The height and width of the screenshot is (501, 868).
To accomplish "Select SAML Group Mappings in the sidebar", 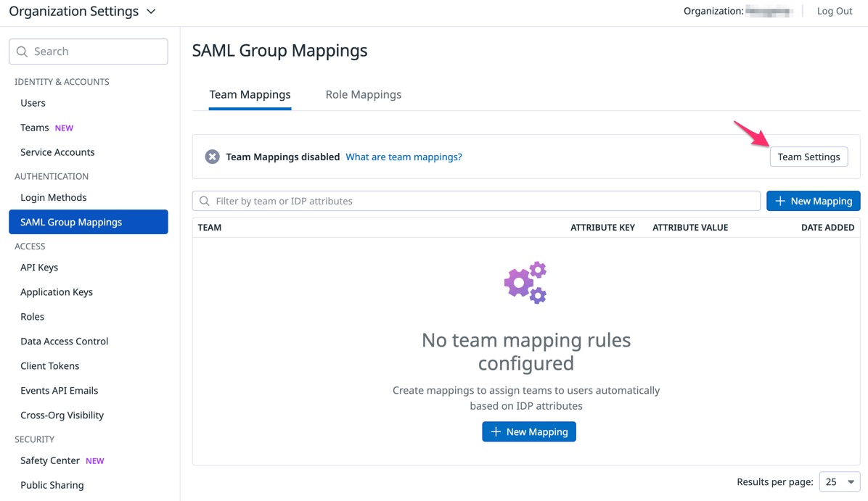I will pyautogui.click(x=73, y=222).
